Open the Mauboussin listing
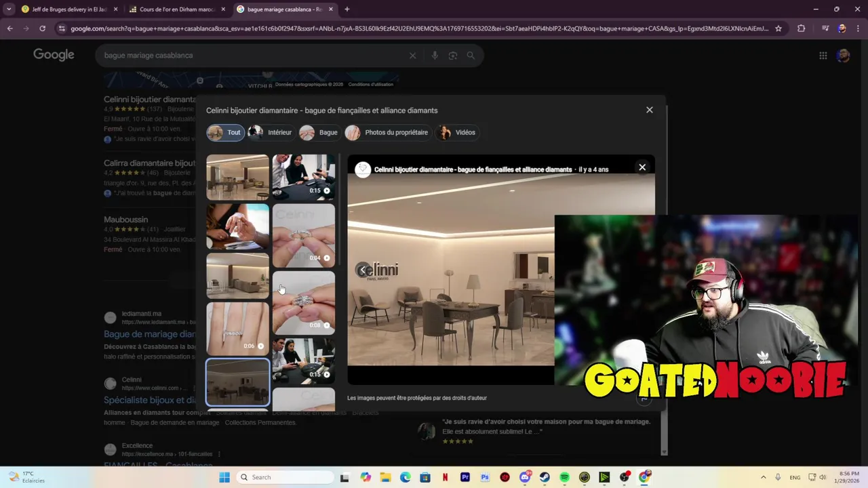The width and height of the screenshot is (868, 488). tap(125, 220)
